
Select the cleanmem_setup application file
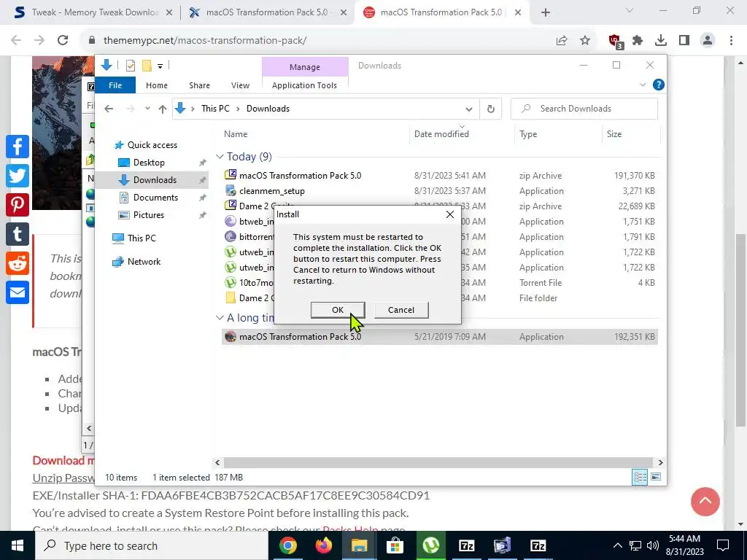pyautogui.click(x=439, y=190)
